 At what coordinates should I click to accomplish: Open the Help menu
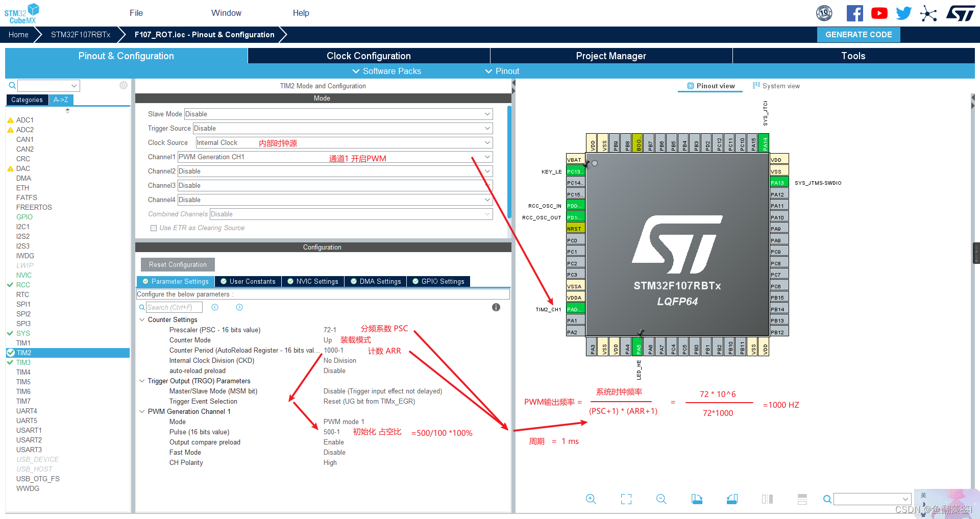[x=301, y=13]
